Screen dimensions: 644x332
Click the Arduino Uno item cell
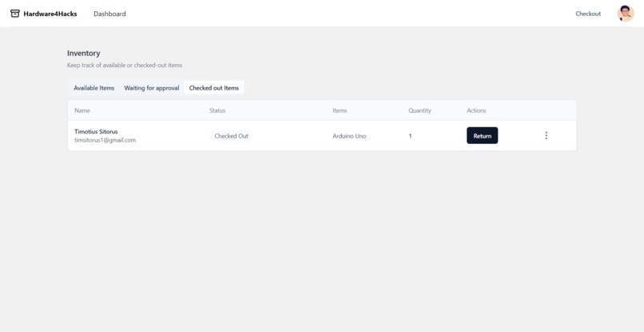[x=349, y=136]
